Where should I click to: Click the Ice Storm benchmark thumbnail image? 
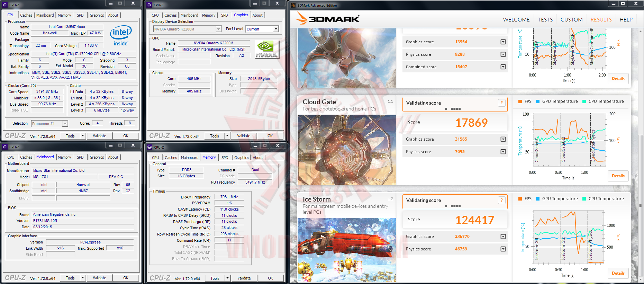(x=347, y=250)
